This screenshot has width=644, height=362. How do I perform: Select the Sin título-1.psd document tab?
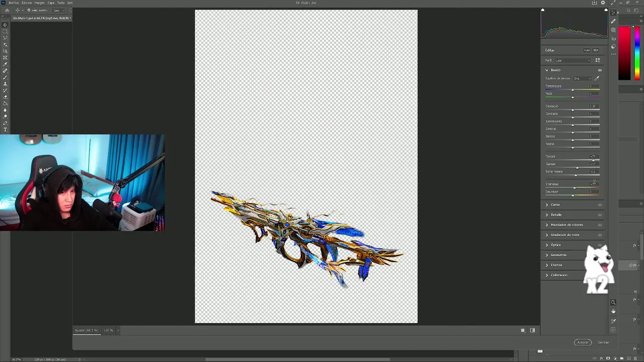point(42,18)
